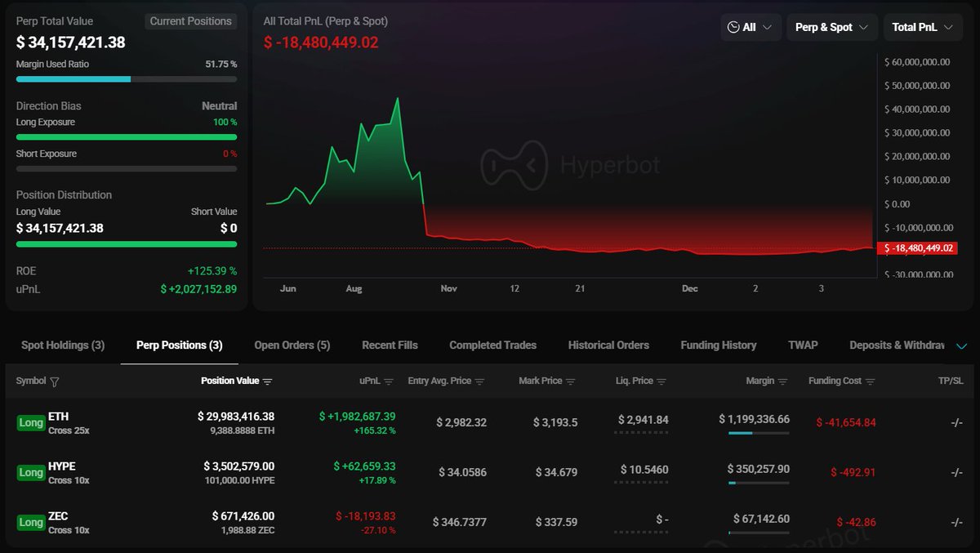The width and height of the screenshot is (980, 553).
Task: Click the red PnL value marker on chart axis
Action: 916,248
